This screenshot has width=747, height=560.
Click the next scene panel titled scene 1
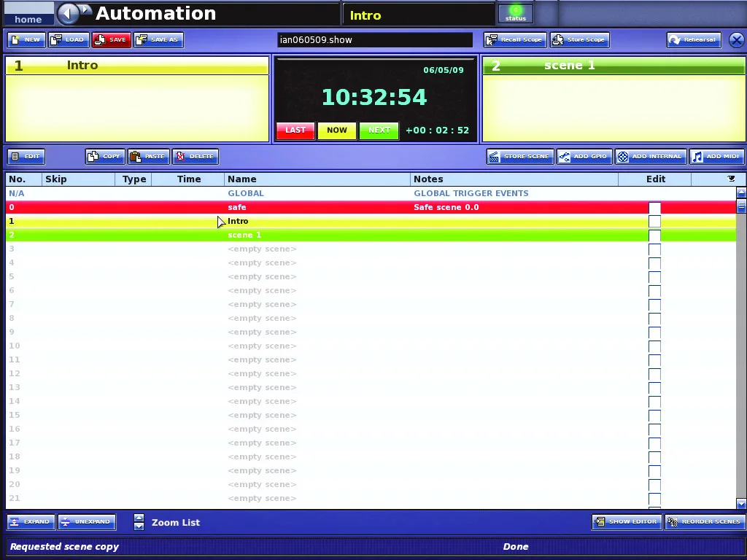pyautogui.click(x=614, y=99)
